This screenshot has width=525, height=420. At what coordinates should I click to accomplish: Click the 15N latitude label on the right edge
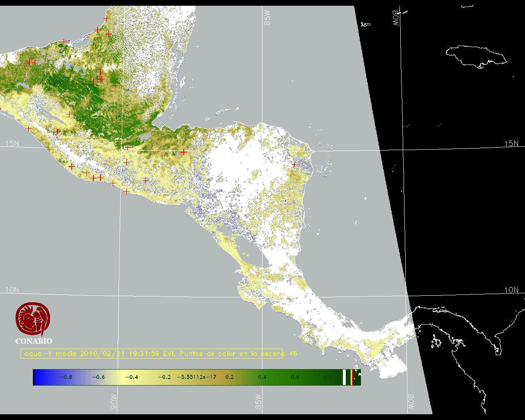pyautogui.click(x=511, y=144)
